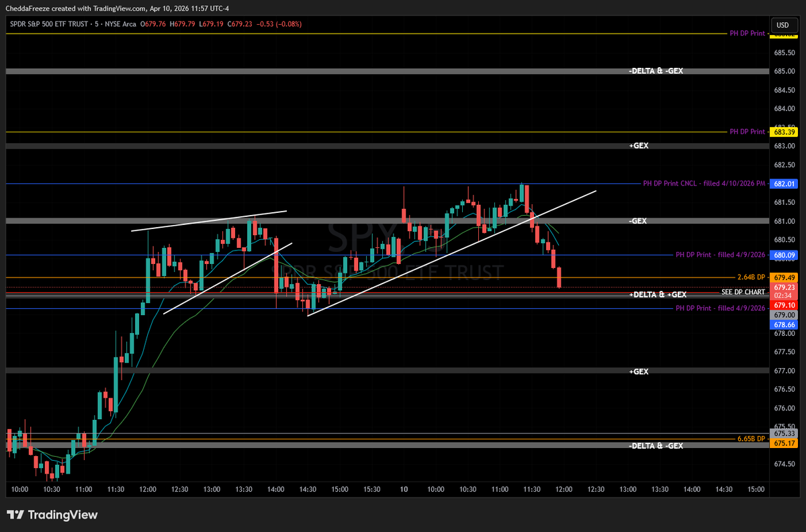Click the topmost PH DP Print label
The image size is (806, 532).
[748, 33]
